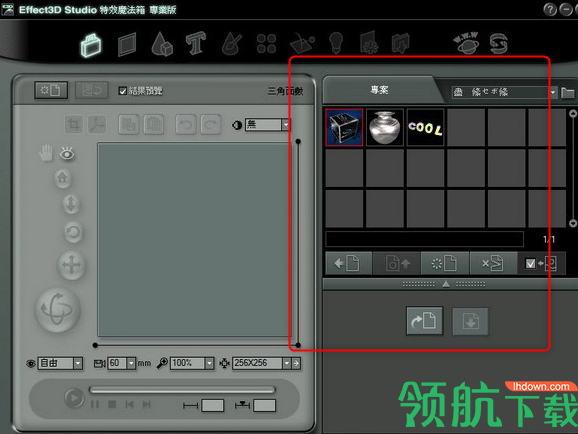The width and height of the screenshot is (578, 434).
Task: Click the arrow button right of 256X256
Action: [296, 364]
